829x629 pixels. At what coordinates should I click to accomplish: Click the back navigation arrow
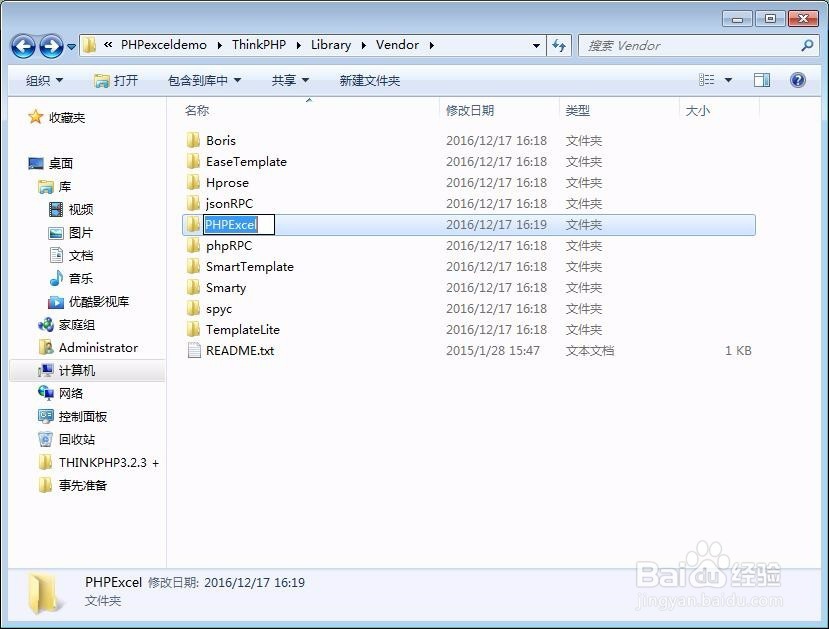[x=22, y=46]
